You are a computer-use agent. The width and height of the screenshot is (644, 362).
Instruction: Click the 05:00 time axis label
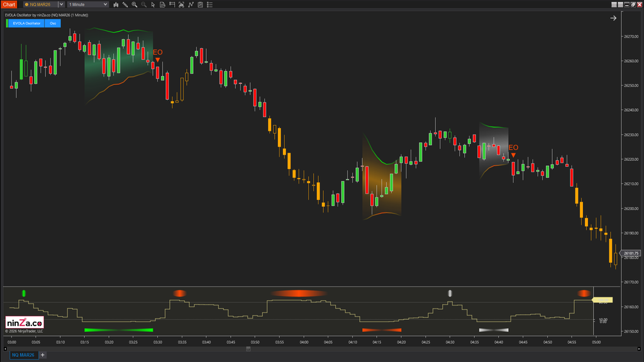pyautogui.click(x=596, y=342)
